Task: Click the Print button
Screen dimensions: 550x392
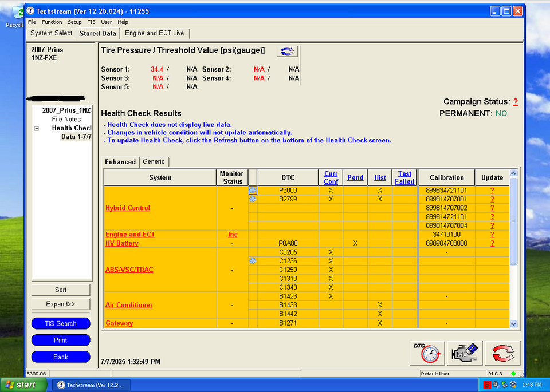Action: point(61,340)
